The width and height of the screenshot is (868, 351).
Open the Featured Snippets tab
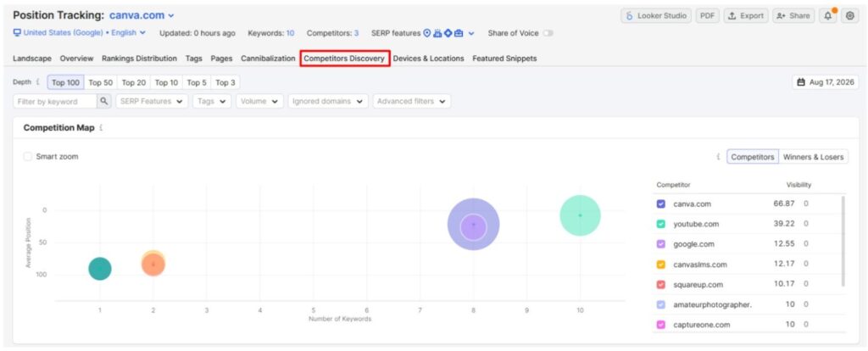point(504,58)
